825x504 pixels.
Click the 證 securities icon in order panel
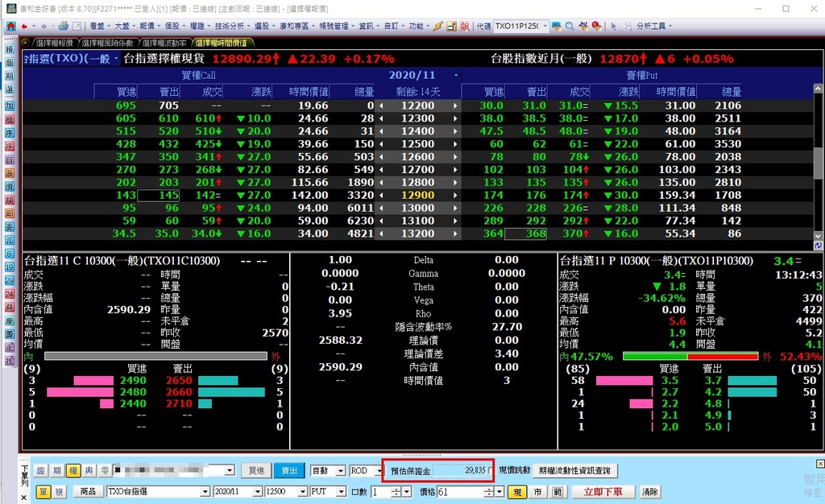coord(41,470)
